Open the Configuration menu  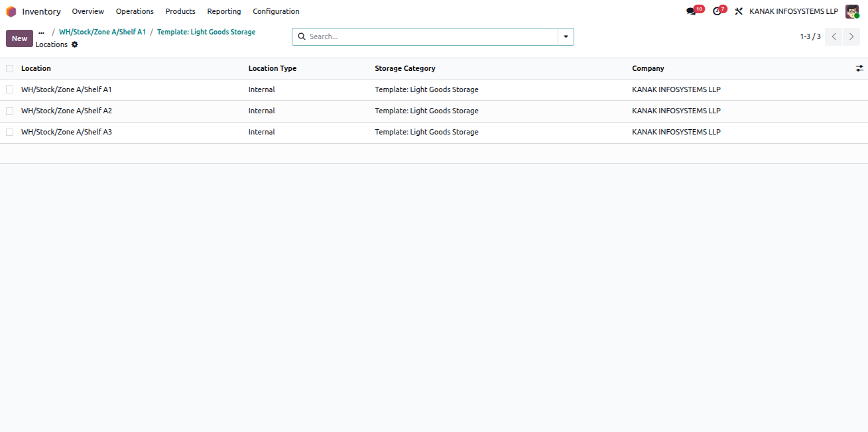[276, 11]
